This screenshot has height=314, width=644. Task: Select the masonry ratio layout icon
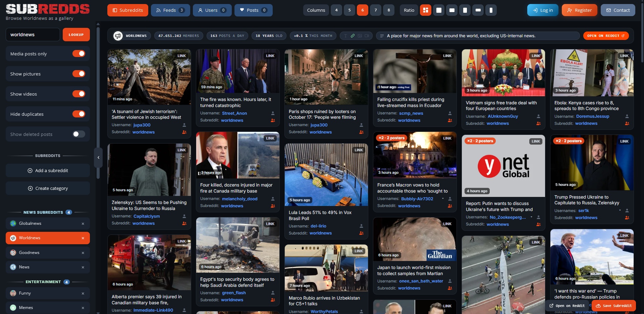pyautogui.click(x=426, y=10)
